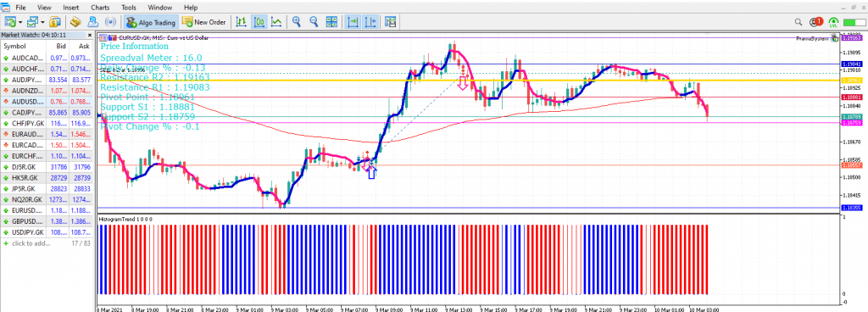Open the Tools menu
This screenshot has height=312, width=868.
tap(129, 8)
